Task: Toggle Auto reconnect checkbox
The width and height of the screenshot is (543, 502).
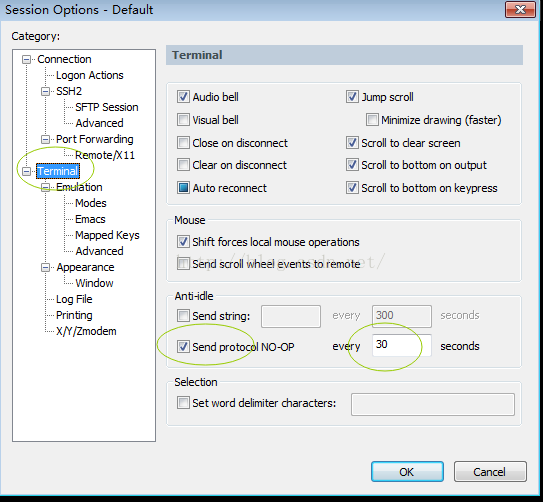Action: 183,188
